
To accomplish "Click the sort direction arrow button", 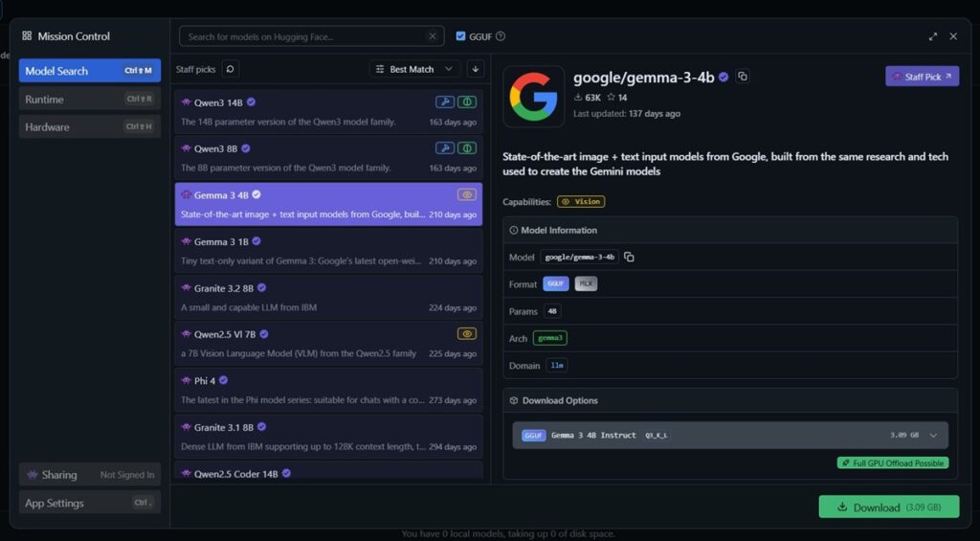I will [476, 69].
